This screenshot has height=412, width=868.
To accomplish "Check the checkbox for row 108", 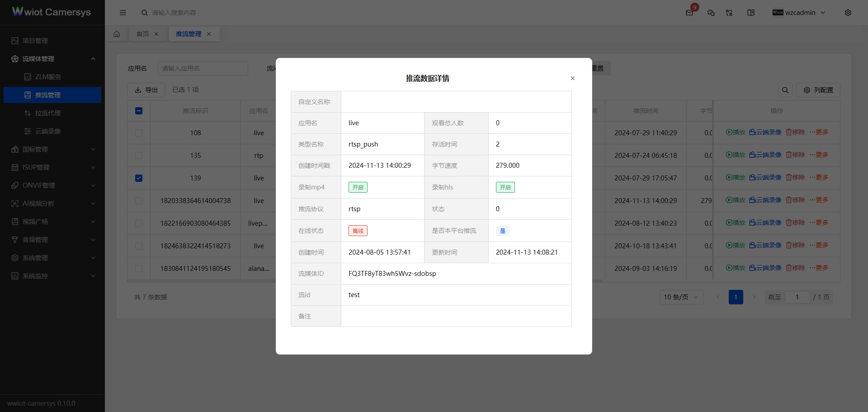I will pos(139,133).
